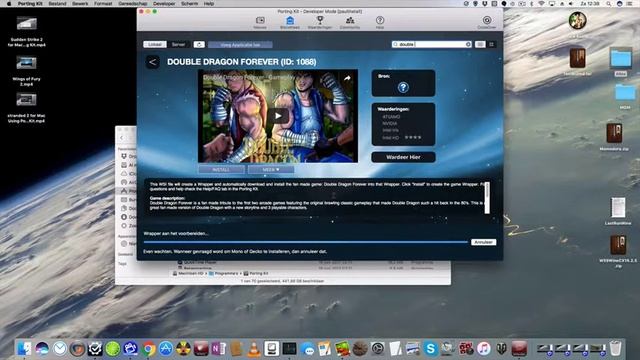Open App Store from the Dock

166,349
